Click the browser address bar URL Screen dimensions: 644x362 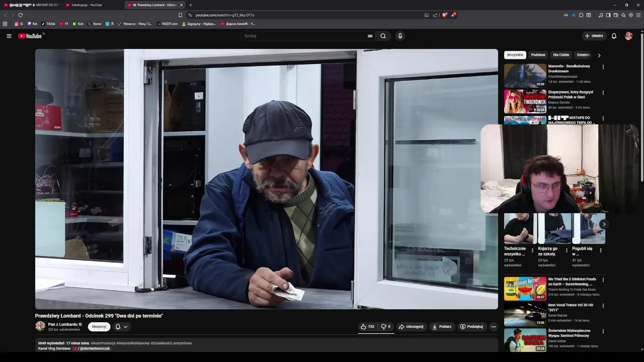point(224,15)
